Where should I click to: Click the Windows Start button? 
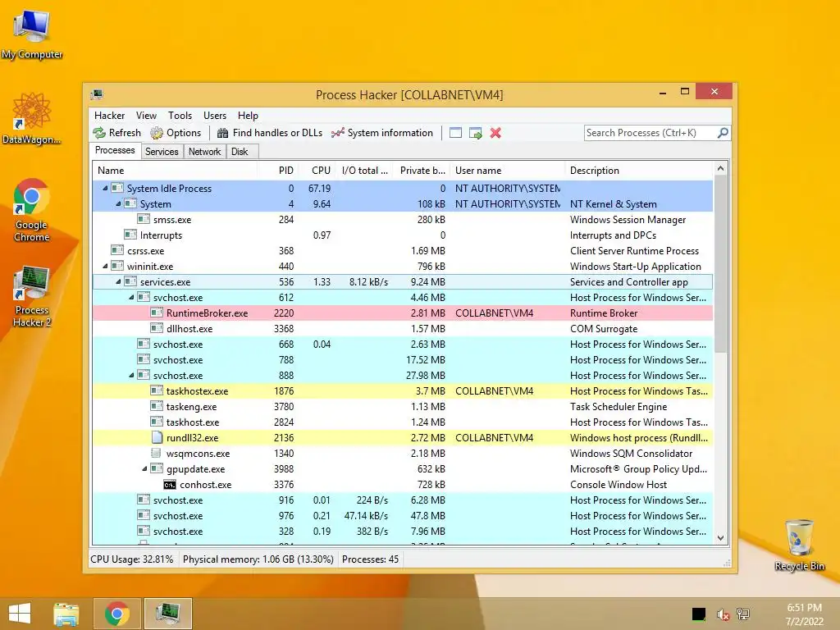(x=20, y=614)
